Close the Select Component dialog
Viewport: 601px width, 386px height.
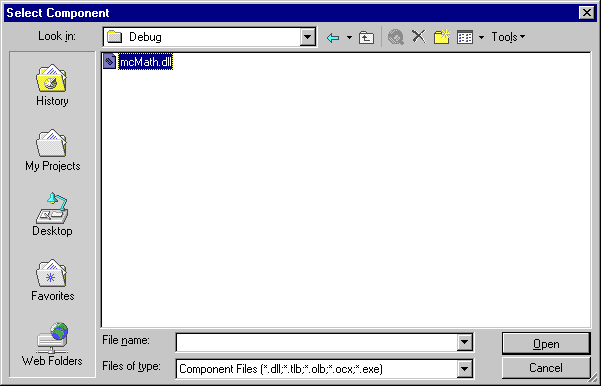tap(587, 13)
